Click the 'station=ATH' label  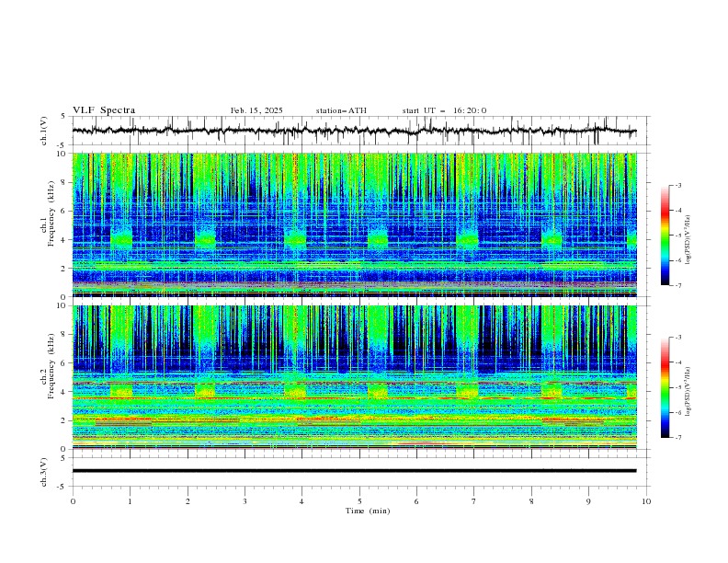pos(341,110)
